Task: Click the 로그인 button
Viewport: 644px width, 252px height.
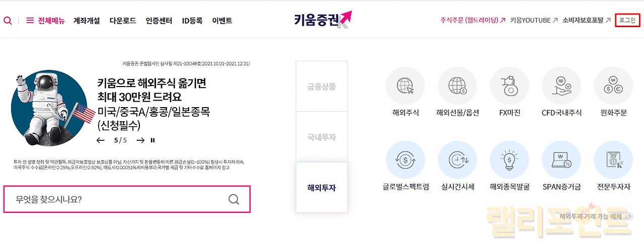Action: click(627, 21)
